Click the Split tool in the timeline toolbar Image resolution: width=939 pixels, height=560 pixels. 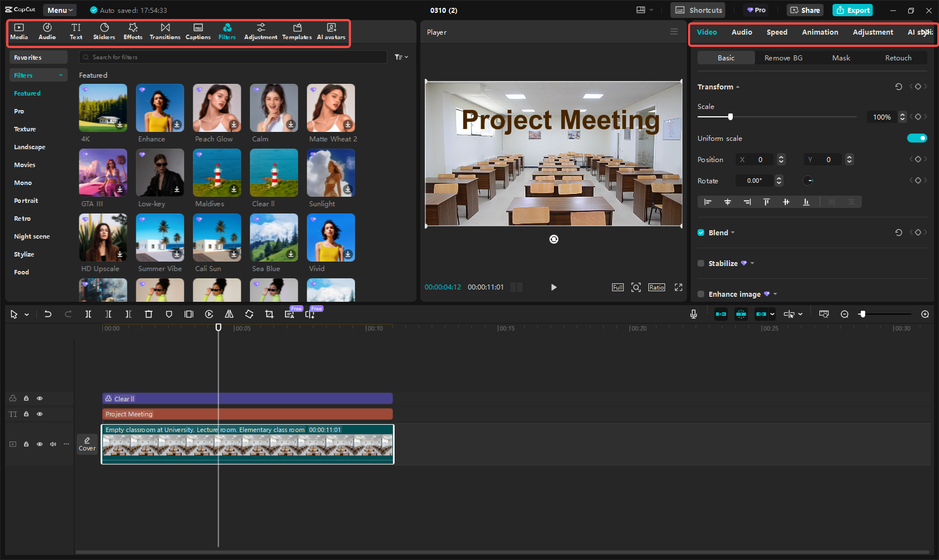pos(88,314)
